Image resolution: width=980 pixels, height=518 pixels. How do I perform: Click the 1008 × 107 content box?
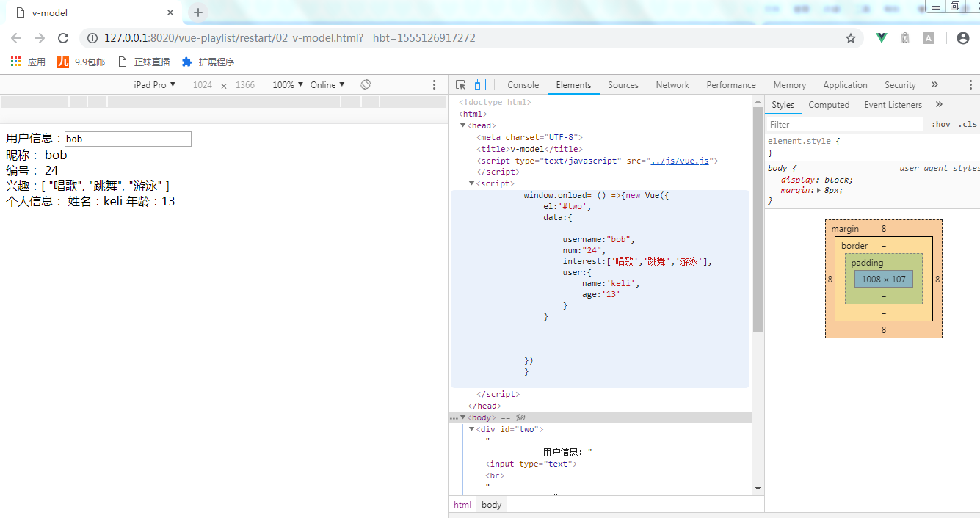(x=883, y=279)
